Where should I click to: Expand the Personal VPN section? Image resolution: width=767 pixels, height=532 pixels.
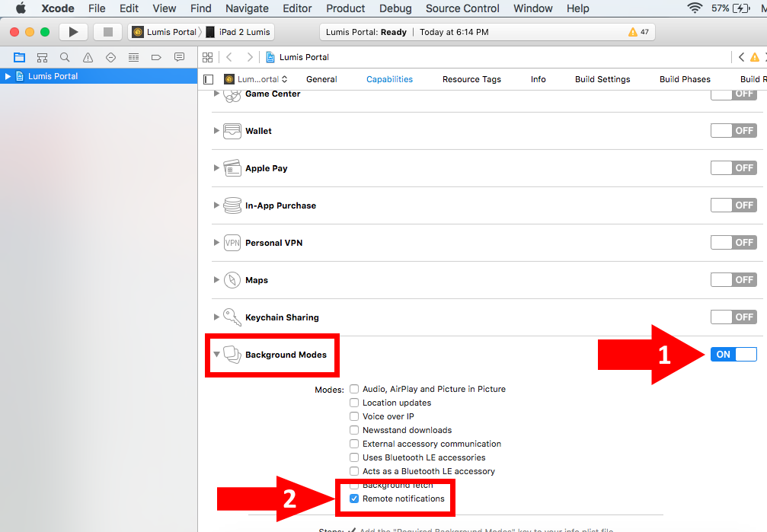coord(216,243)
